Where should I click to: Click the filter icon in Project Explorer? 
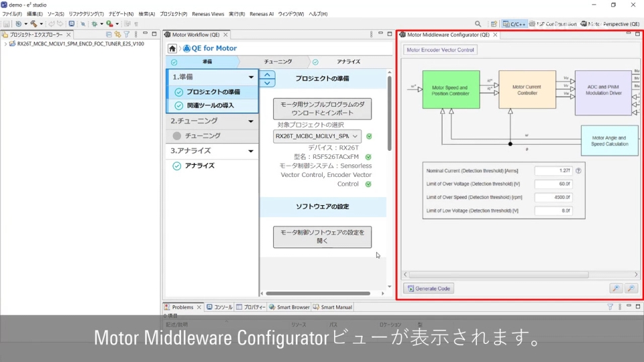point(126,34)
